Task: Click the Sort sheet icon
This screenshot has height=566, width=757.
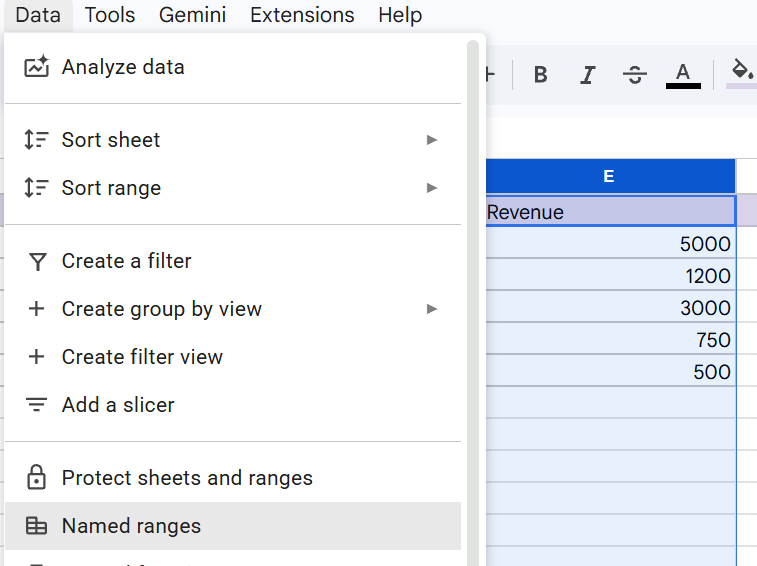Action: tap(37, 140)
